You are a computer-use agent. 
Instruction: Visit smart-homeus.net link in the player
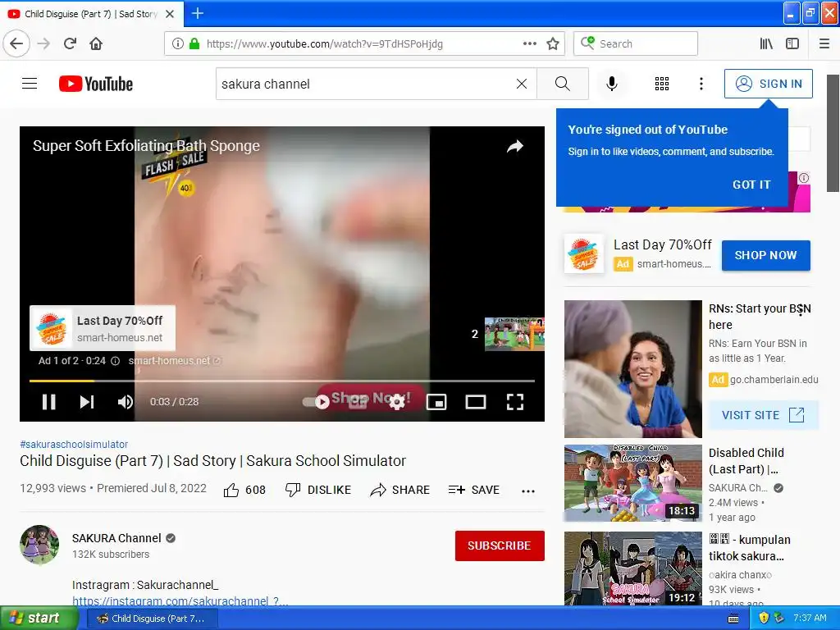tap(174, 361)
